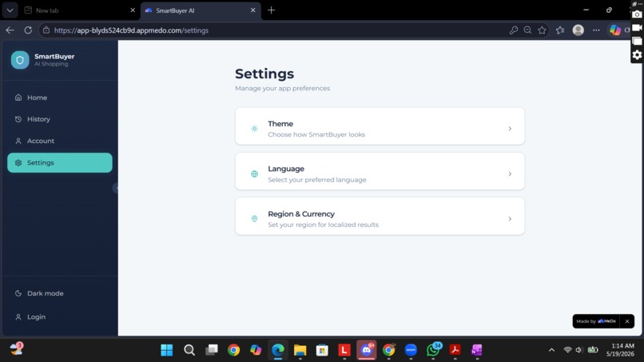Image resolution: width=644 pixels, height=362 pixels.
Task: Add page to favorites with star icon
Action: tap(543, 30)
